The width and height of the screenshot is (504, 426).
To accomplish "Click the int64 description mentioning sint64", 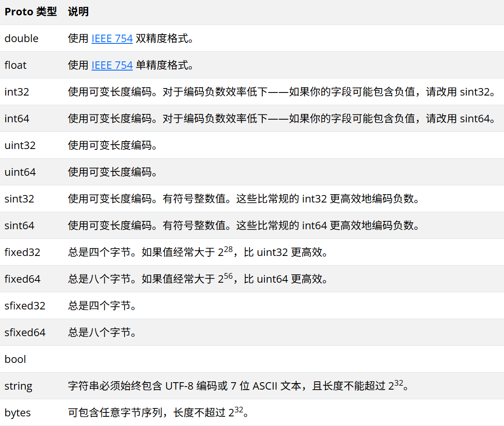I will [282, 118].
